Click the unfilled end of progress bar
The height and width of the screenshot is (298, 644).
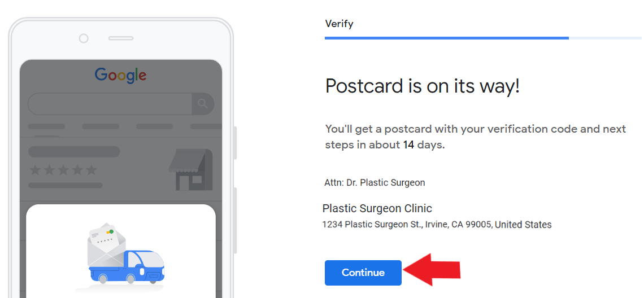(x=604, y=38)
